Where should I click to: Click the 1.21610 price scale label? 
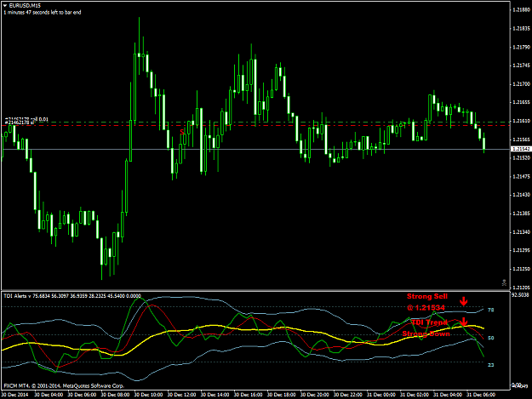pyautogui.click(x=521, y=121)
